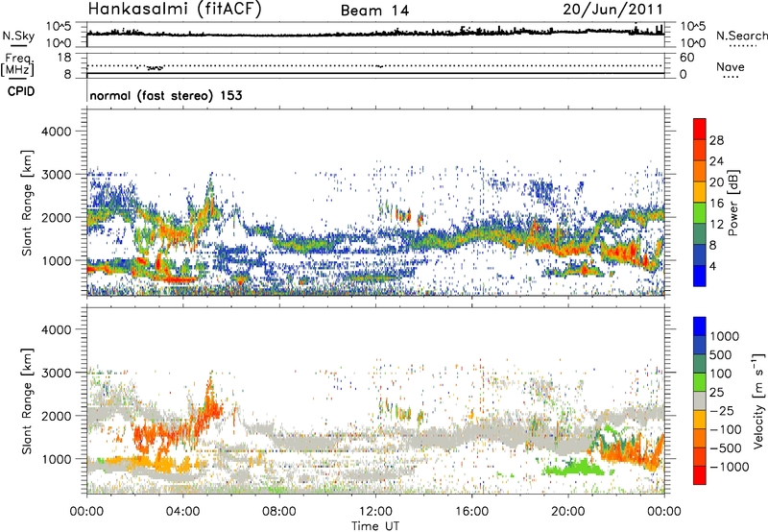768x532 pixels.
Task: Click the '100' Velocity colorbar value
Action: point(721,374)
